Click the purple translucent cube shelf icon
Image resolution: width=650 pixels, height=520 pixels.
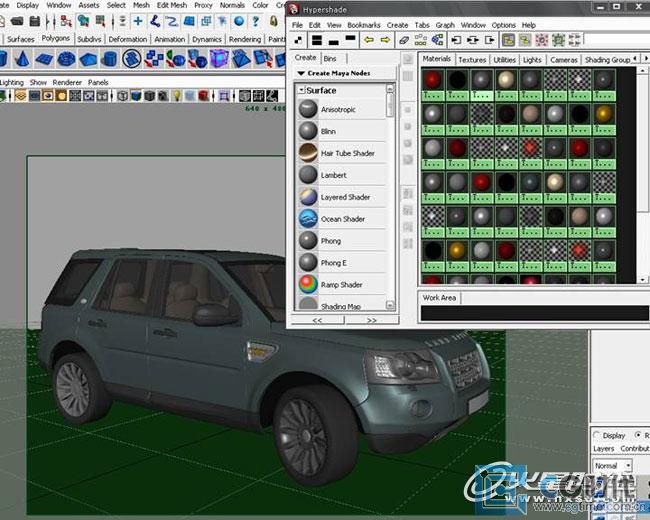[x=219, y=58]
